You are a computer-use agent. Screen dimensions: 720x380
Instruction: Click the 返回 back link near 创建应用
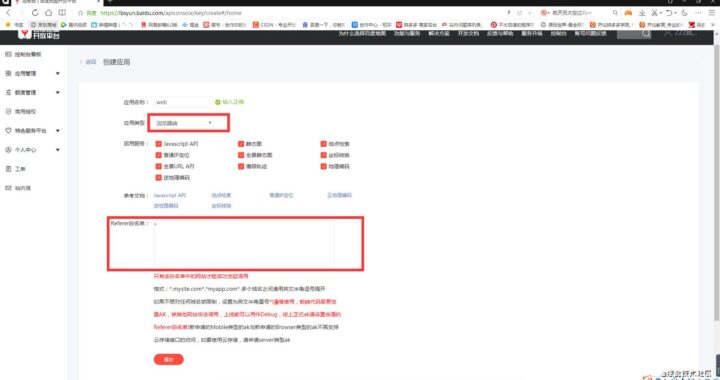point(89,62)
